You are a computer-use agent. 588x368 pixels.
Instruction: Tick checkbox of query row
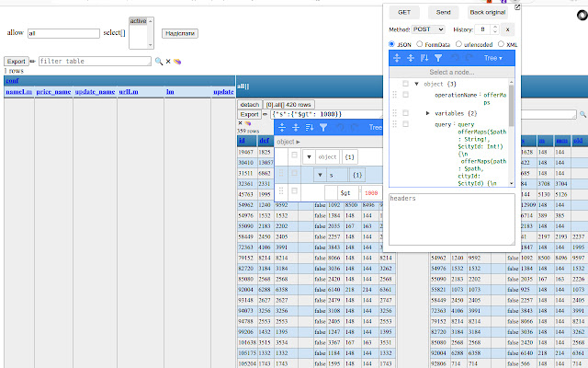pyautogui.click(x=405, y=124)
